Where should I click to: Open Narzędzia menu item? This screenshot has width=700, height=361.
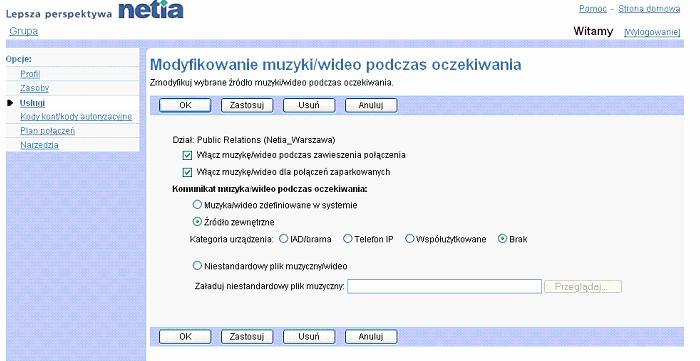[39, 145]
